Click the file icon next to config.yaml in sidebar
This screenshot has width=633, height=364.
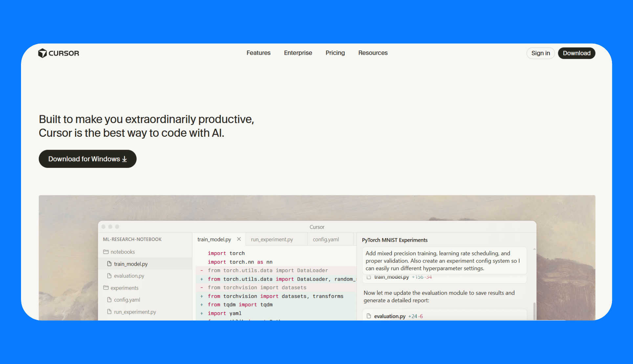pyautogui.click(x=109, y=300)
